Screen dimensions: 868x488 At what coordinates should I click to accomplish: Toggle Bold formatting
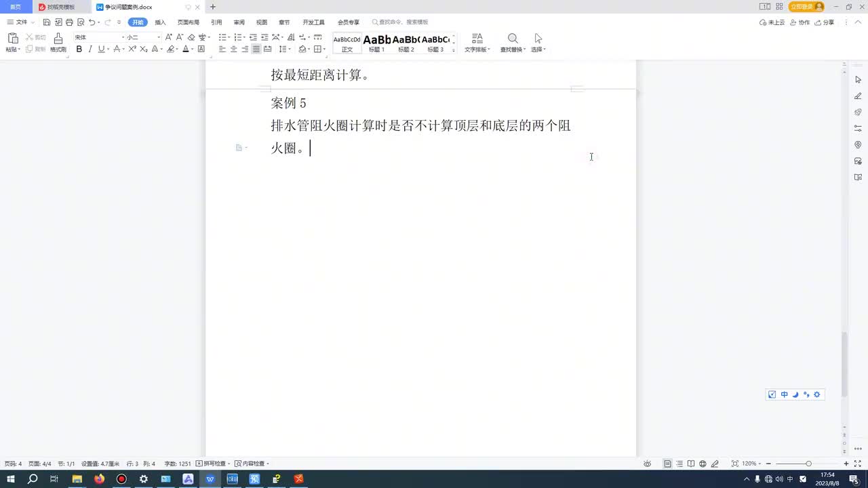[x=79, y=49]
